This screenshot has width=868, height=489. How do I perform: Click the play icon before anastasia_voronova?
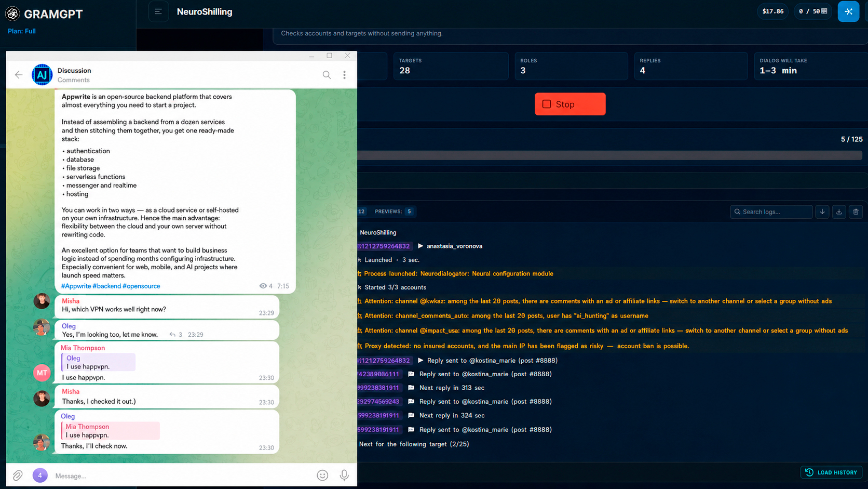[421, 246]
